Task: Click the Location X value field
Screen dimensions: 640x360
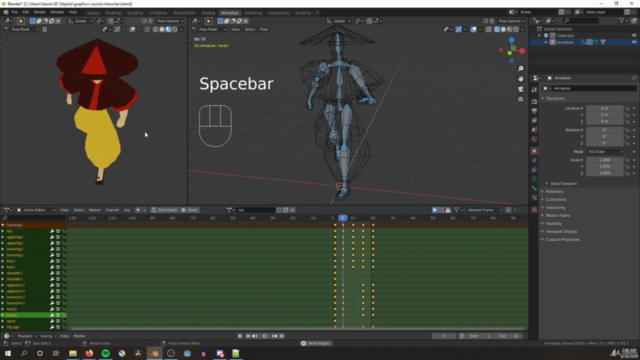Action: tap(605, 109)
